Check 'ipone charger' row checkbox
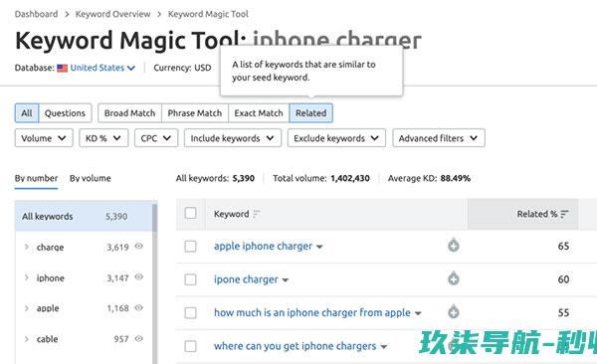597x364 pixels. (190, 279)
